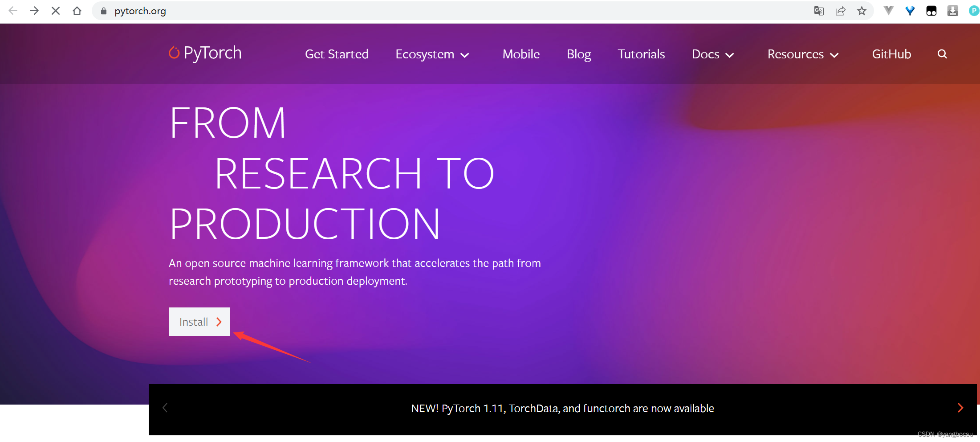The height and width of the screenshot is (442, 980).
Task: Open the download extension icon
Action: click(952, 11)
